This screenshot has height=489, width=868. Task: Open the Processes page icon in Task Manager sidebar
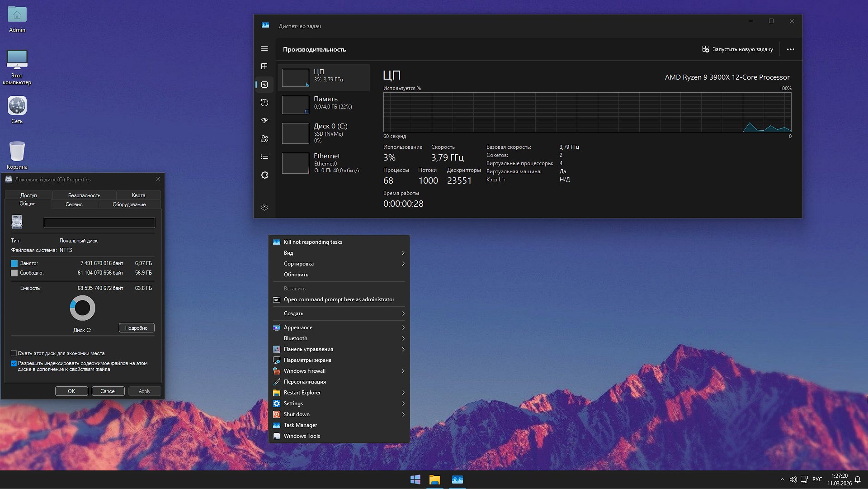pos(264,66)
